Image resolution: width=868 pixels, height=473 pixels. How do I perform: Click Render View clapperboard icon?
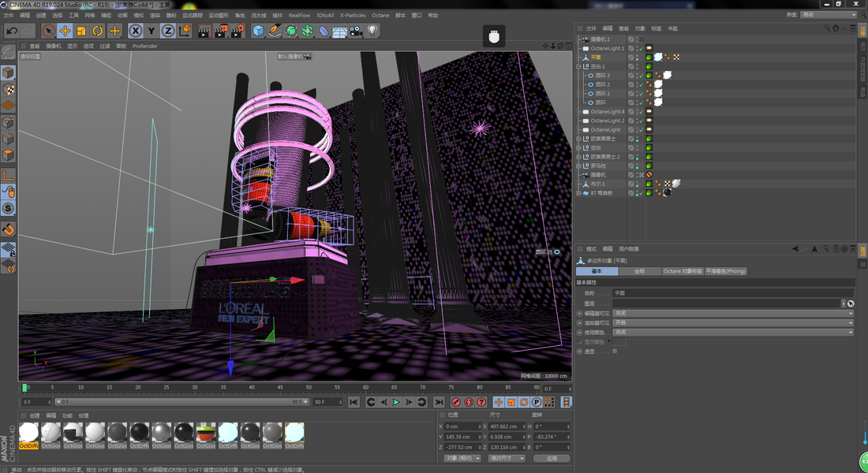coord(204,31)
